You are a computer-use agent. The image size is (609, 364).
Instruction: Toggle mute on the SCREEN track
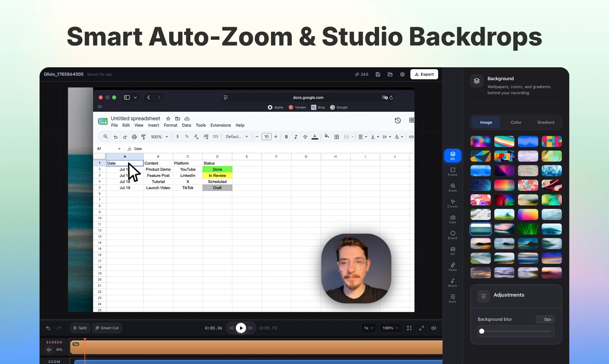click(x=49, y=350)
